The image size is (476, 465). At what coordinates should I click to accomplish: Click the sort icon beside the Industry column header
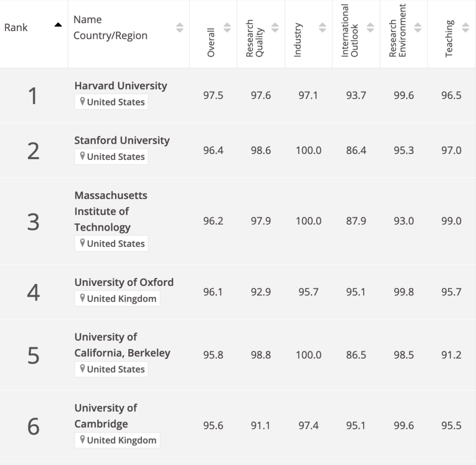(322, 27)
